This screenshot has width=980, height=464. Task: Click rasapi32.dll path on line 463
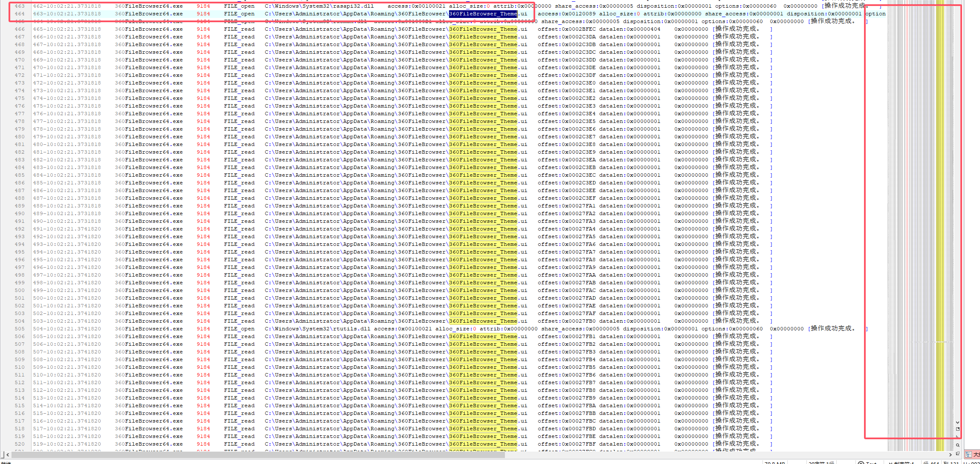click(x=319, y=6)
